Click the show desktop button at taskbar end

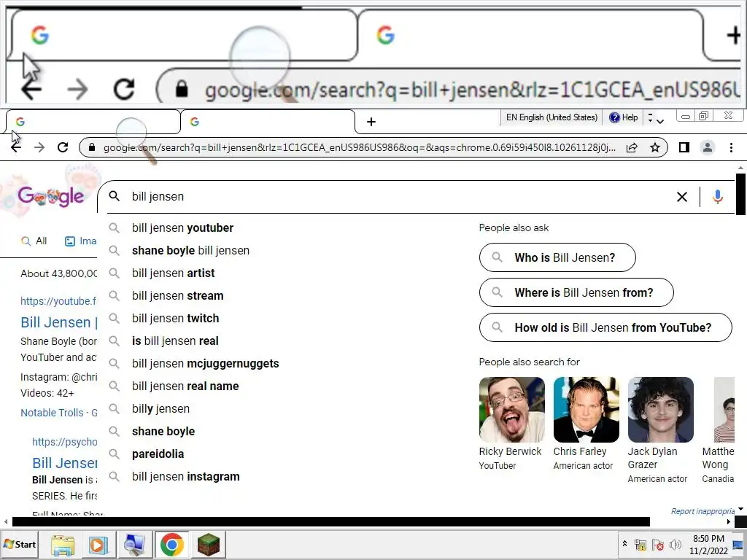point(738,544)
